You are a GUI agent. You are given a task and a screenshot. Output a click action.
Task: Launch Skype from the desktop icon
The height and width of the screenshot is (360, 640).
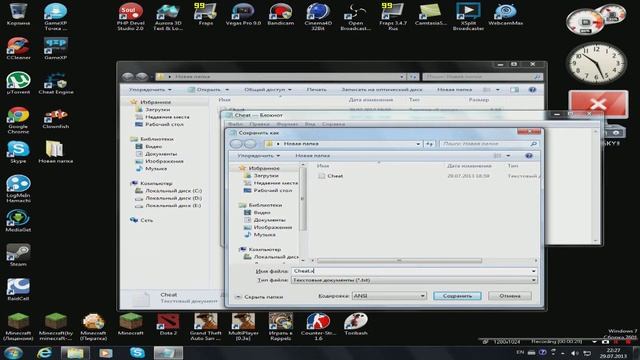(18, 152)
